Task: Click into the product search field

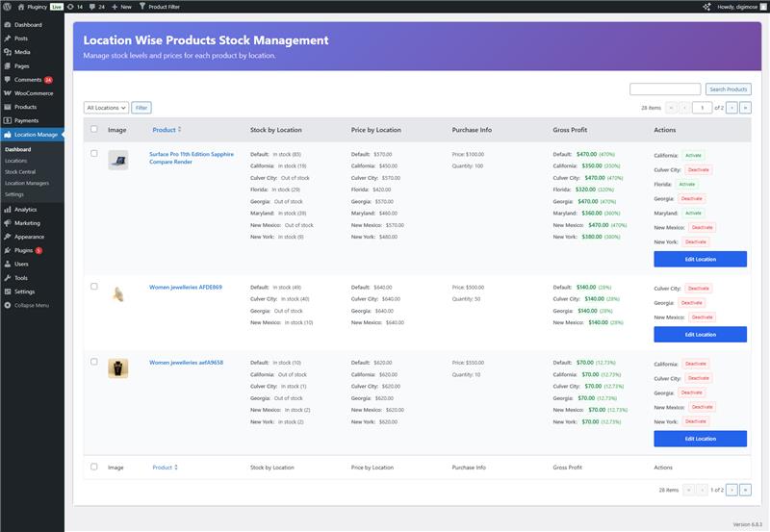Action: [665, 89]
